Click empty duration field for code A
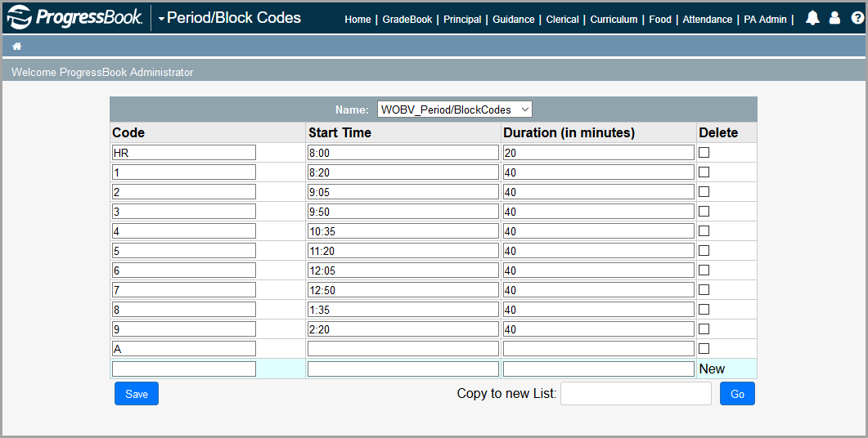This screenshot has width=868, height=438. pyautogui.click(x=598, y=349)
